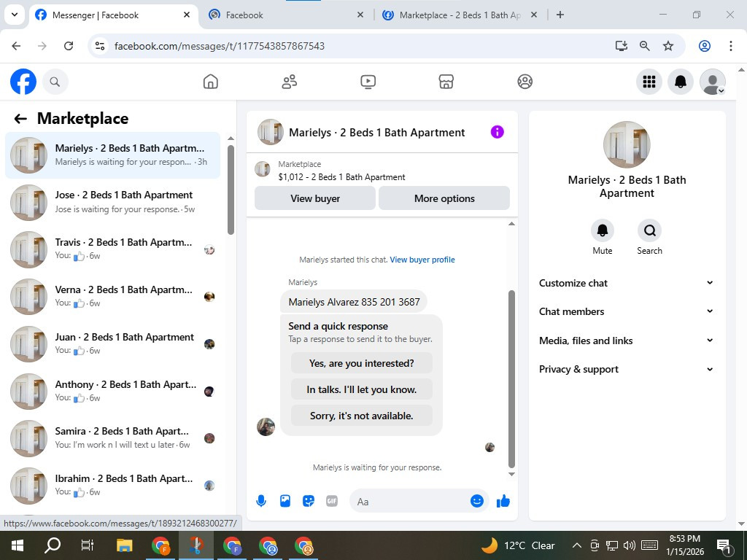The height and width of the screenshot is (560, 747).
Task: Expand the Customize chat section
Action: [626, 283]
